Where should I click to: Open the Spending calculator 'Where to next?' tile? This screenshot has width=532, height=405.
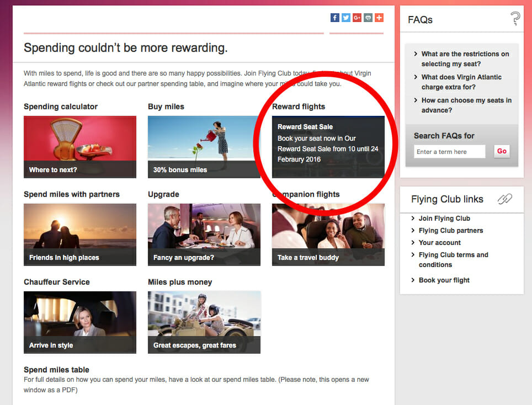coord(80,147)
